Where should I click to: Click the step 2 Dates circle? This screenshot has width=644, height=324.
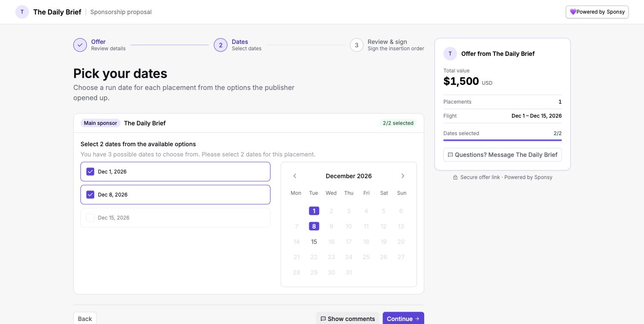click(221, 45)
